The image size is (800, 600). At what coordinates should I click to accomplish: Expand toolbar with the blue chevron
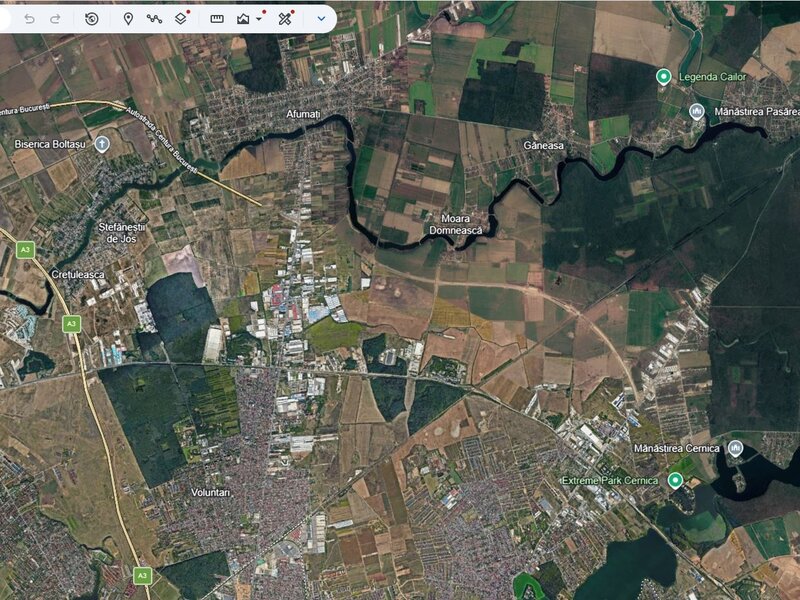(321, 19)
